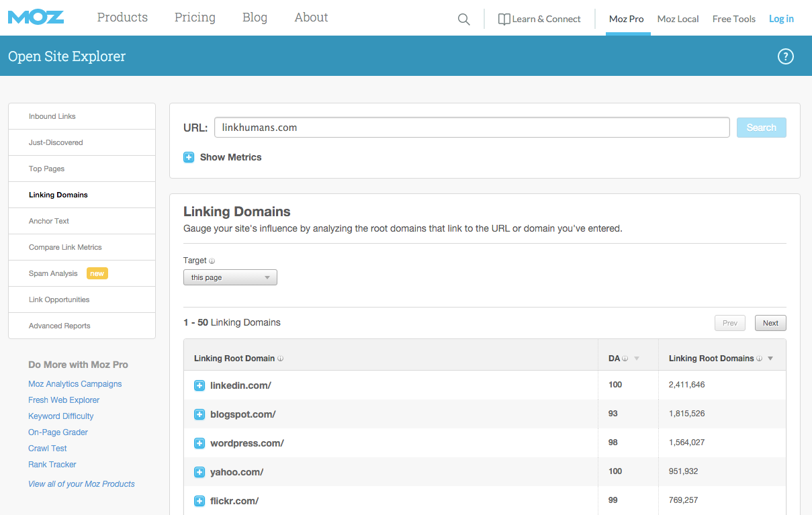Click the '1 - 50 Linking Domains' count
Image resolution: width=812 pixels, height=515 pixels.
pyautogui.click(x=232, y=322)
